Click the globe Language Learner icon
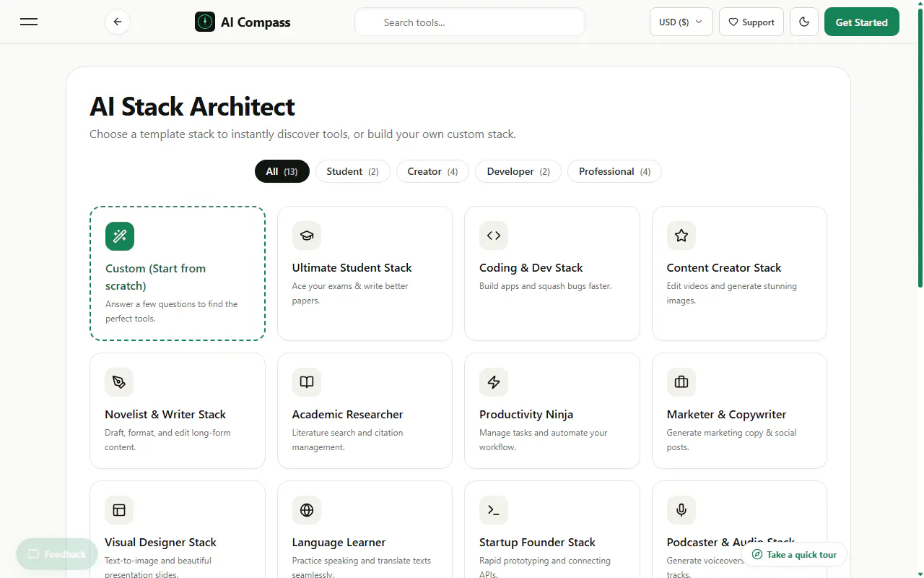The height and width of the screenshot is (578, 924). [x=307, y=510]
